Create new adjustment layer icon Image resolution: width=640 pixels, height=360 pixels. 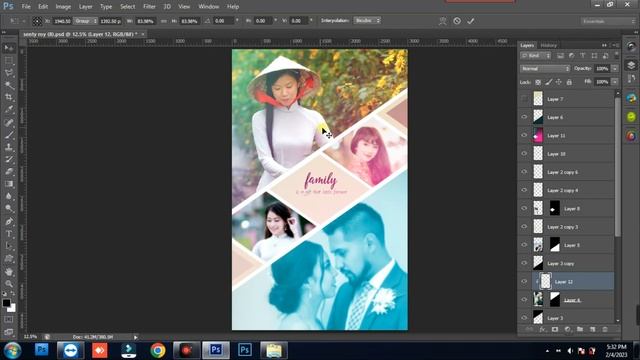pos(567,329)
